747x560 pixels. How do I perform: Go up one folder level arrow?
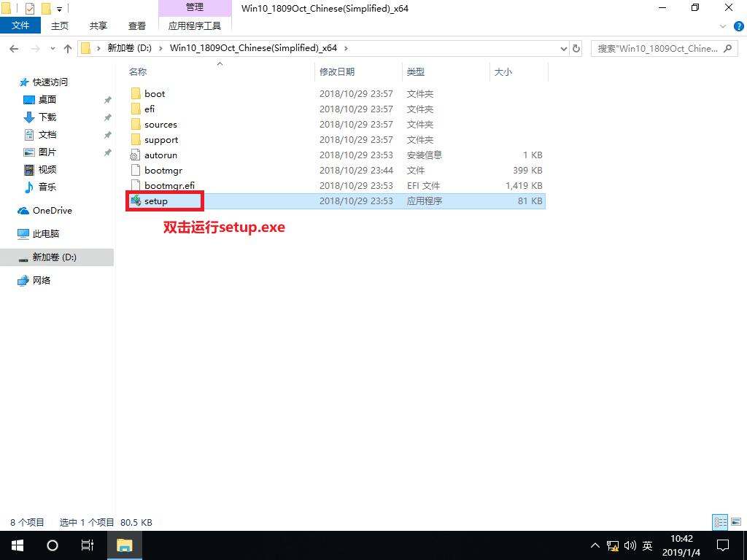68,49
